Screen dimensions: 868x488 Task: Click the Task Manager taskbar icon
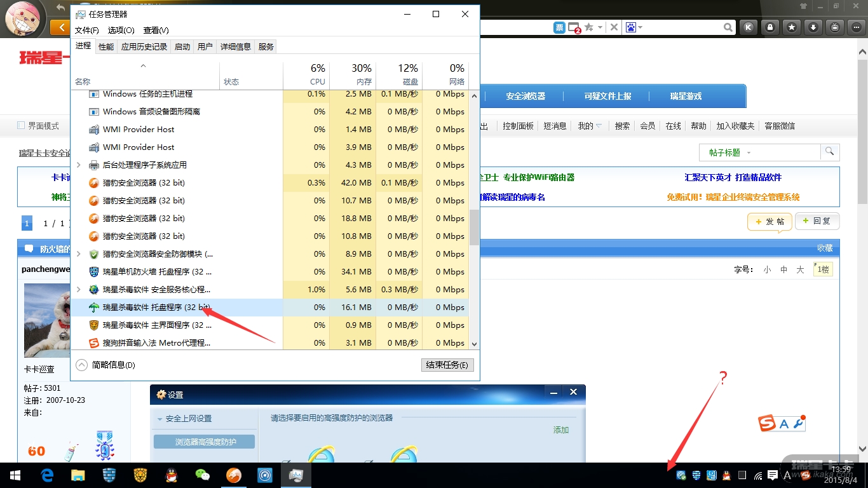pyautogui.click(x=295, y=475)
